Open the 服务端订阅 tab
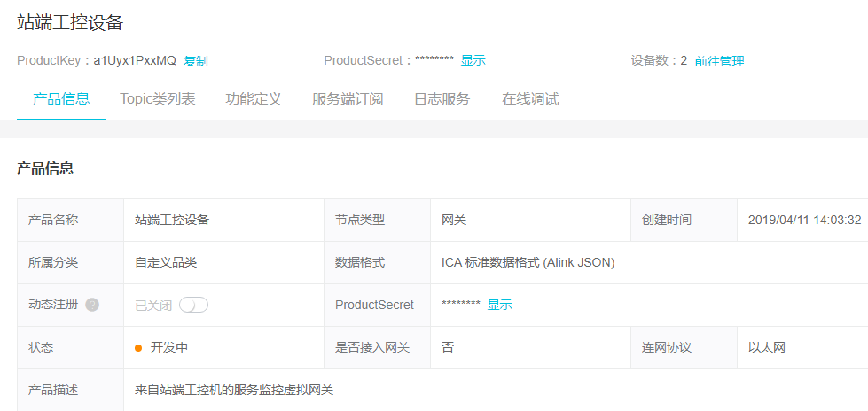This screenshot has width=868, height=411. pyautogui.click(x=348, y=98)
